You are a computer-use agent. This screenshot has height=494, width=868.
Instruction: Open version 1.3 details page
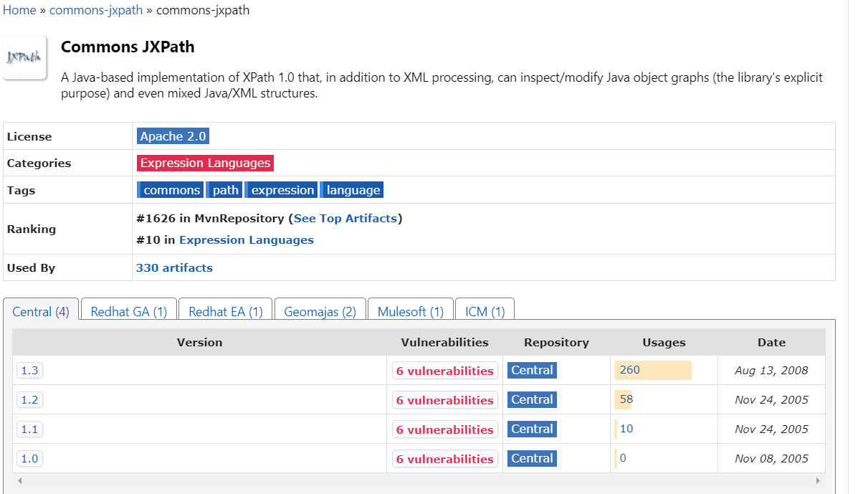(x=29, y=370)
